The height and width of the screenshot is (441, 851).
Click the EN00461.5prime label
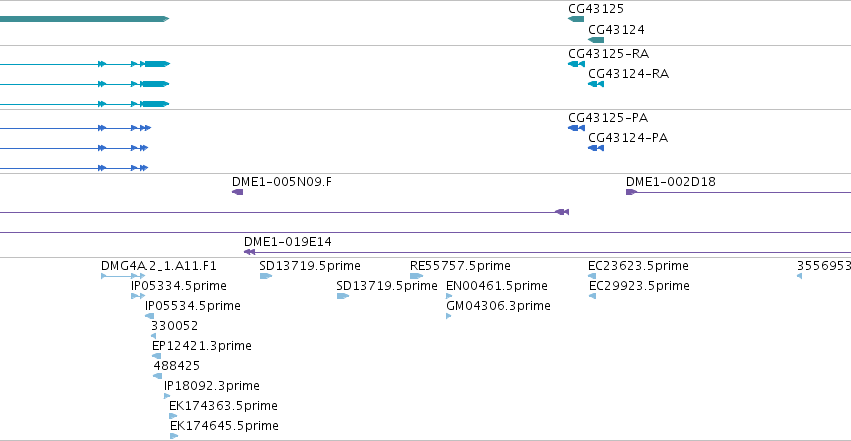497,286
